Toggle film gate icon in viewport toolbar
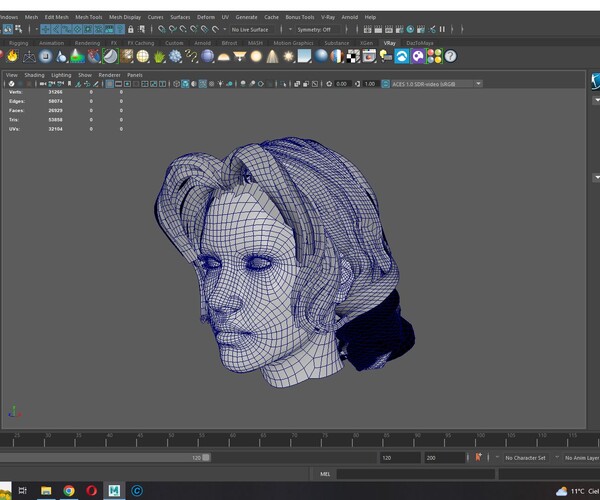 pos(119,84)
